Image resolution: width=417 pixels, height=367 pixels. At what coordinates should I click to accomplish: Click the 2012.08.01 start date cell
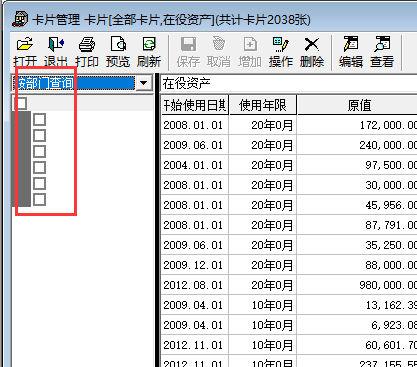click(195, 285)
